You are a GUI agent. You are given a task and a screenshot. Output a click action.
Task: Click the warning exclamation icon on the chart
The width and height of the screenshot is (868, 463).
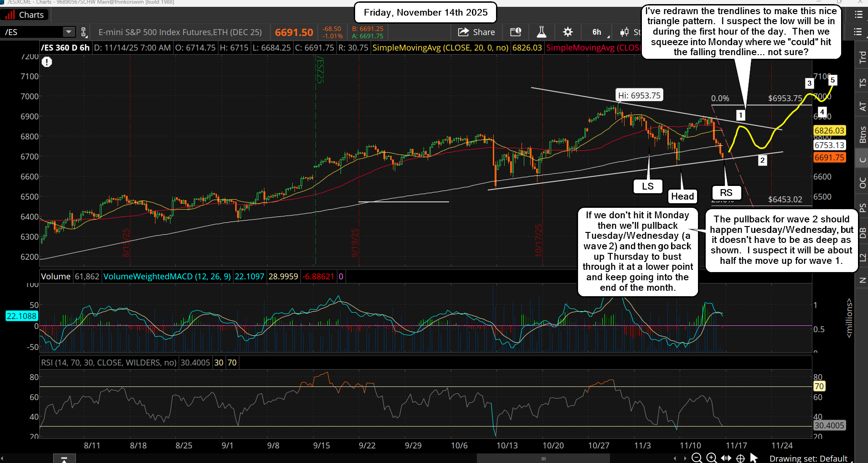pyautogui.click(x=46, y=62)
